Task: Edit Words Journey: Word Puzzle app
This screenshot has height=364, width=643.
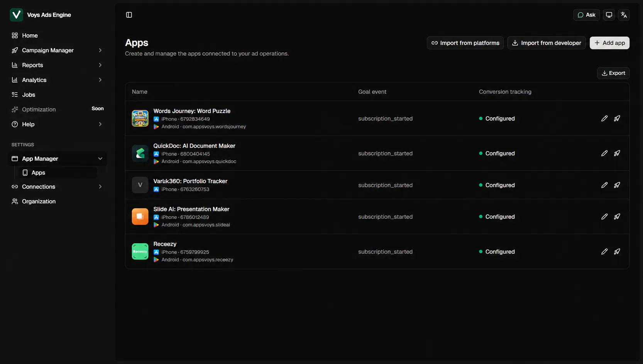Action: point(604,118)
